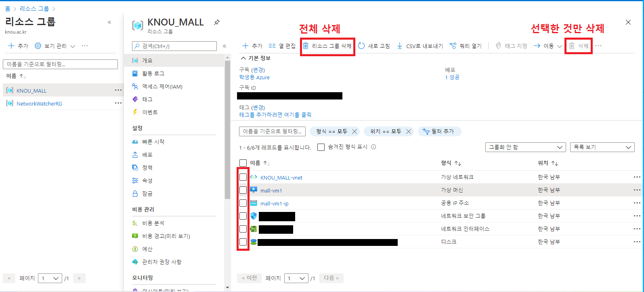Click the 리소스 그룹 삭제 trash button
This screenshot has width=644, height=292.
(327, 46)
